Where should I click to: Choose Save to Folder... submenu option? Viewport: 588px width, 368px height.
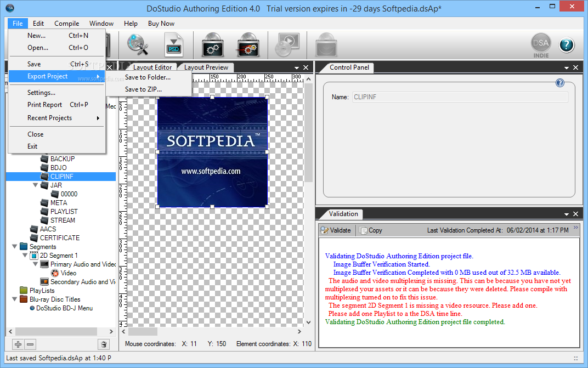click(x=148, y=77)
